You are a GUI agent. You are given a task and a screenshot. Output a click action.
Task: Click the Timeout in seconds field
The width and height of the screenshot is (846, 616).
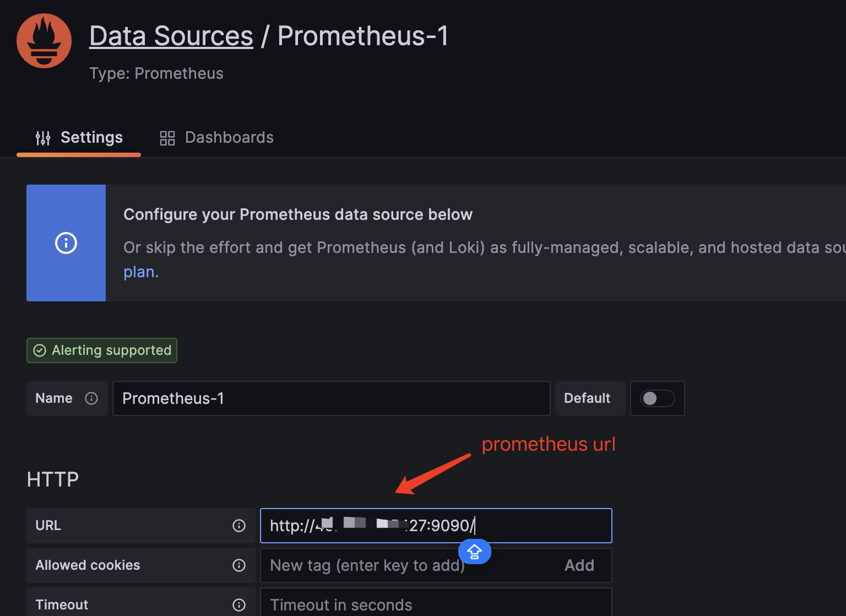pyautogui.click(x=435, y=605)
